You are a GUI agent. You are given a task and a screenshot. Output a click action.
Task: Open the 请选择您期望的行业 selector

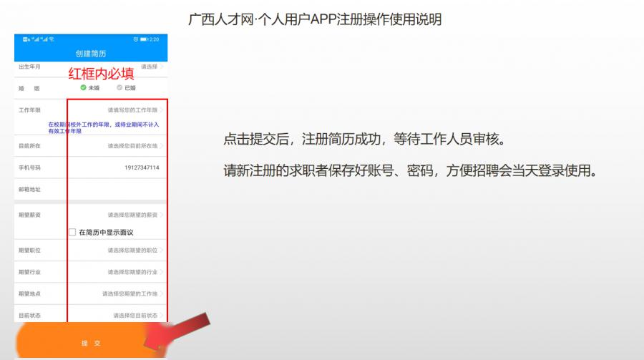135,272
